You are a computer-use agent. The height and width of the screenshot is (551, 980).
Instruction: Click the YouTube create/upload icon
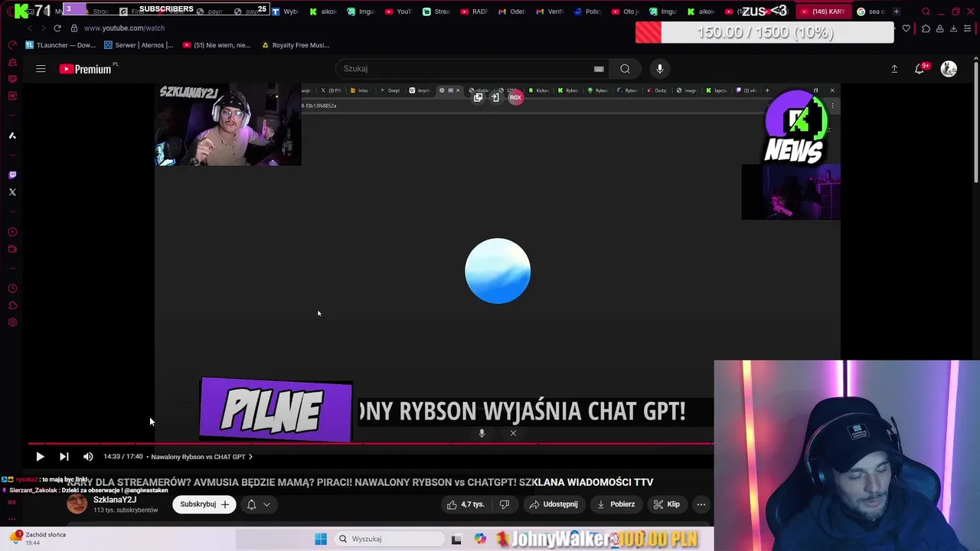pos(894,69)
